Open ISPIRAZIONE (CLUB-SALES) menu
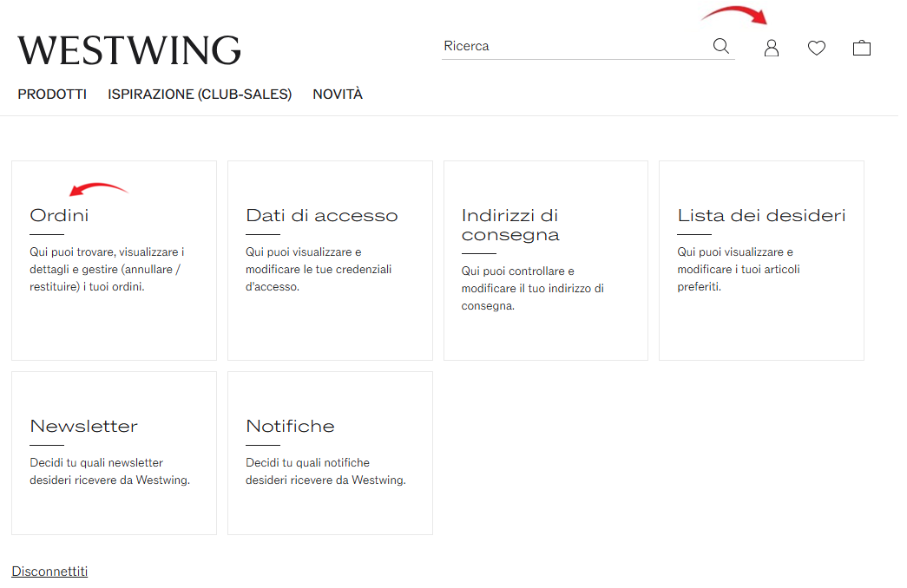 200,95
